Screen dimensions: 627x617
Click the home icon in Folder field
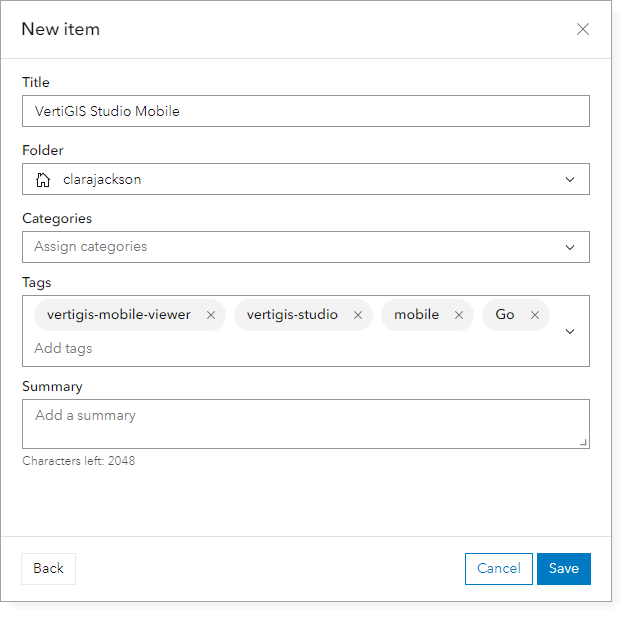[43, 180]
